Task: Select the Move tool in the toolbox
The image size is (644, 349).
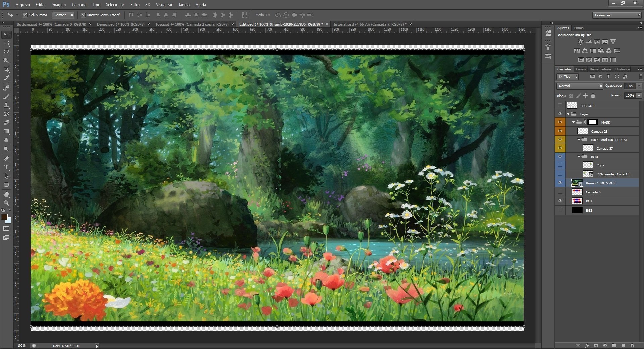Action: click(x=6, y=35)
